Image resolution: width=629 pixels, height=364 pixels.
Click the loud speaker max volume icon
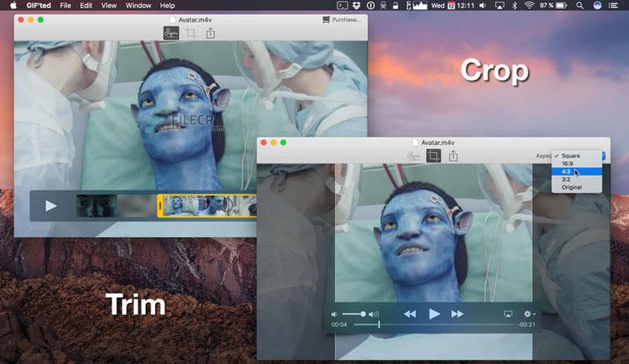pos(373,314)
